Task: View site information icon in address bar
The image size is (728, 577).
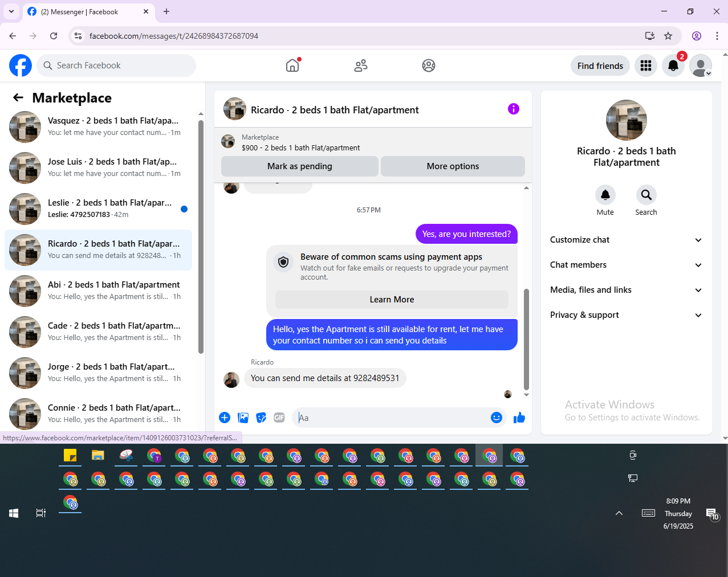Action: (79, 36)
